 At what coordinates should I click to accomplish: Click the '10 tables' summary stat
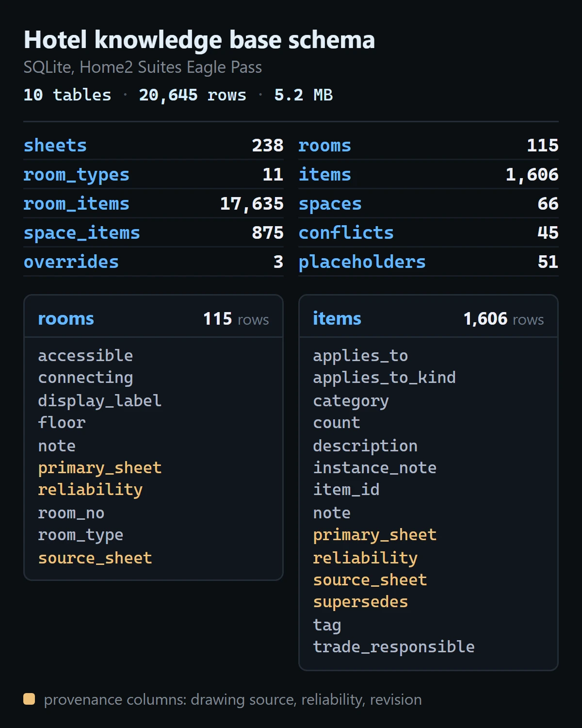click(67, 95)
